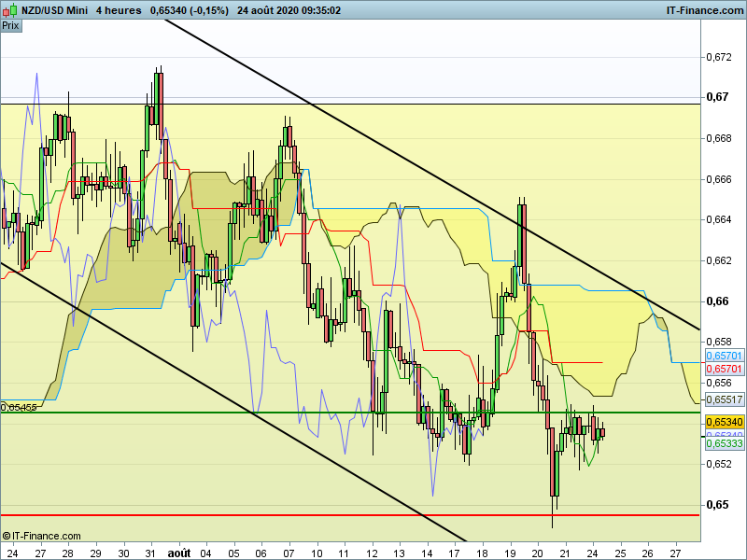Select the red horizontal support line
747x560 pixels.
click(x=280, y=514)
